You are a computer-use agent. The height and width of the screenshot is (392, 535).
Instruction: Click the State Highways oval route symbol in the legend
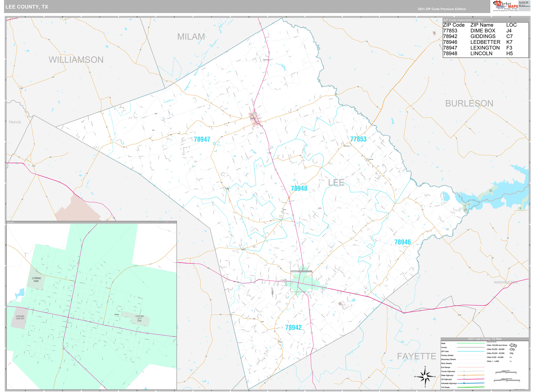[464, 375]
